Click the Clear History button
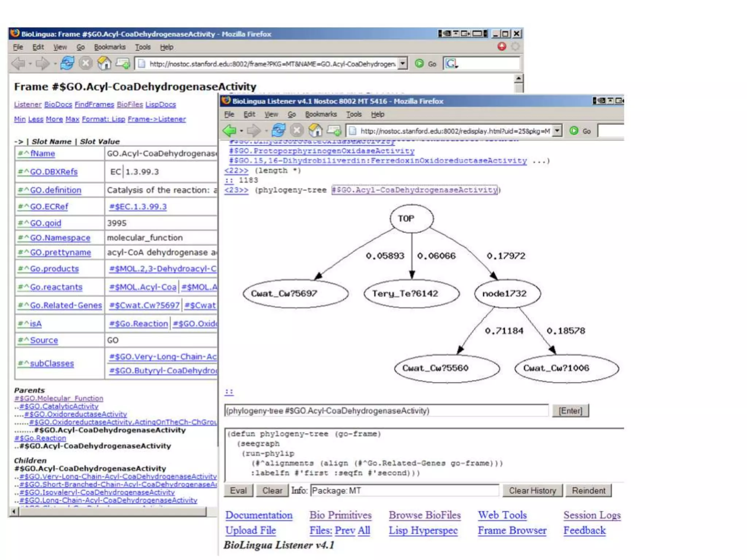Image resolution: width=747 pixels, height=560 pixels. (x=532, y=491)
